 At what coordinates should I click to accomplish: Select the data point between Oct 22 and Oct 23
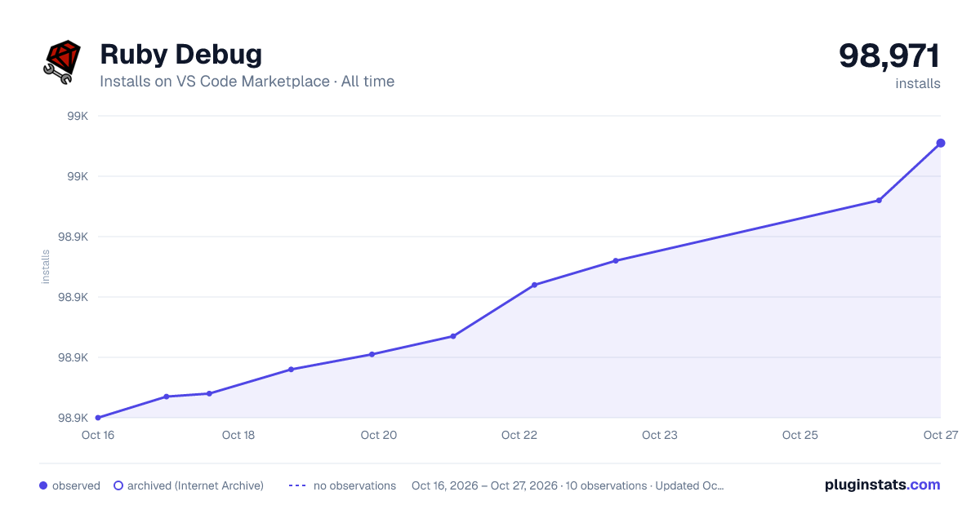point(616,260)
